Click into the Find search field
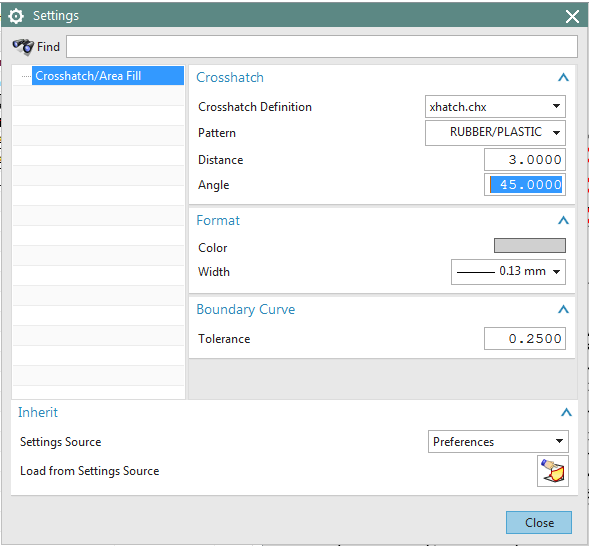 pyautogui.click(x=322, y=47)
